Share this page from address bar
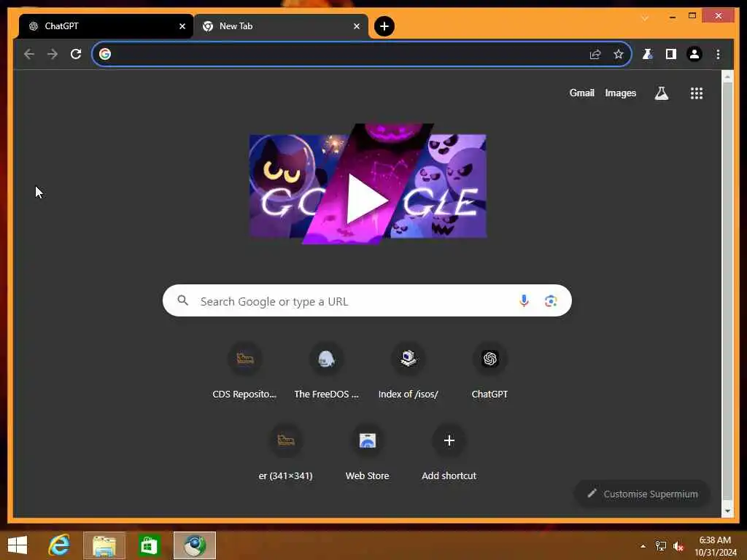 coord(595,54)
